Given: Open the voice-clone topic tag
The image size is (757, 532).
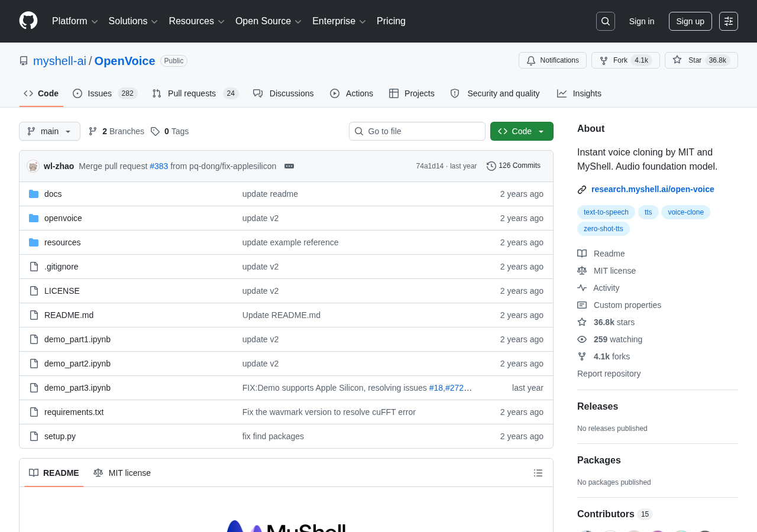Looking at the screenshot, I should coord(686,212).
